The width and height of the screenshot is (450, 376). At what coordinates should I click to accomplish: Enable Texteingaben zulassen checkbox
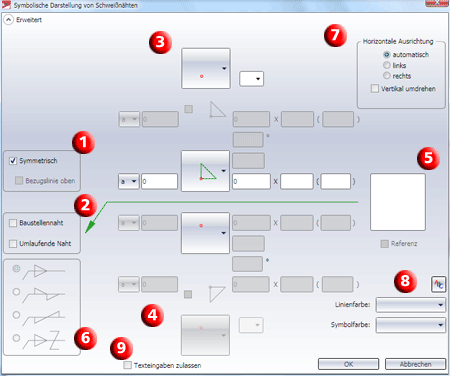(127, 365)
